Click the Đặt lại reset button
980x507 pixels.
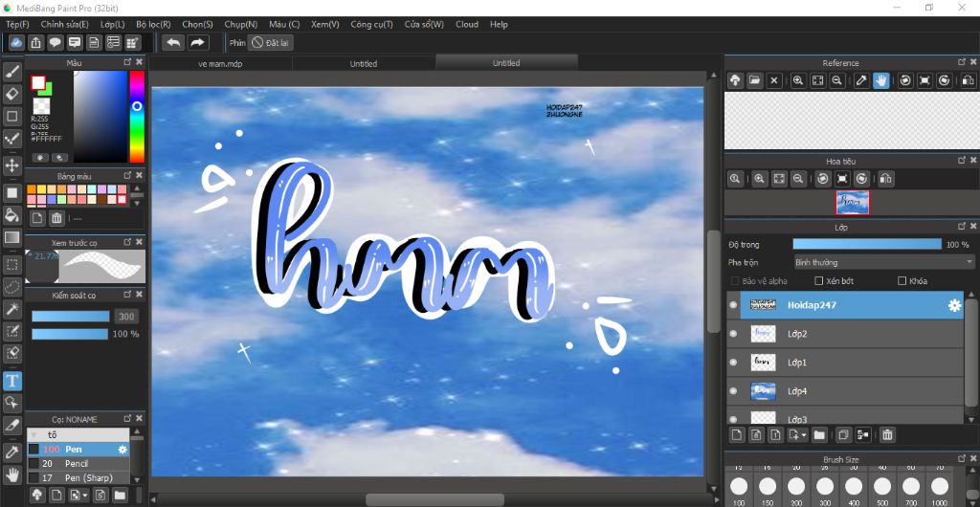pos(271,42)
